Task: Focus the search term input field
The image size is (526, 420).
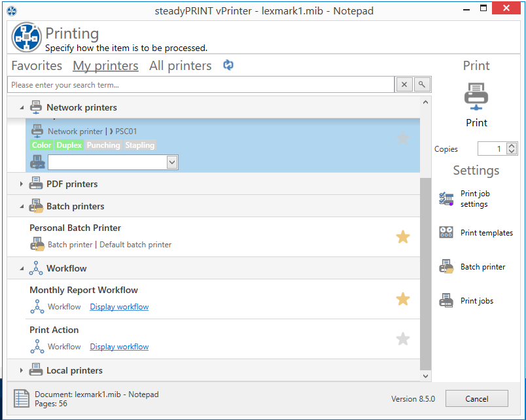Action: (201, 84)
